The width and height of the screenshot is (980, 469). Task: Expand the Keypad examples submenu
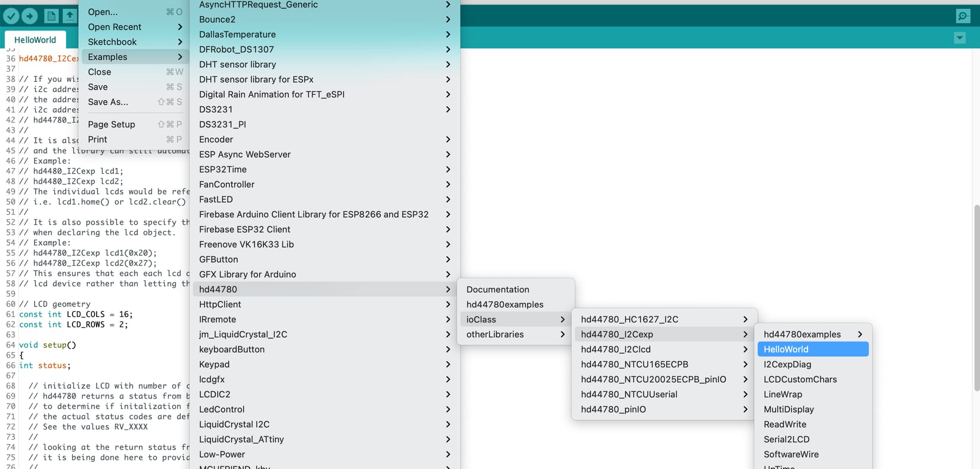[325, 364]
